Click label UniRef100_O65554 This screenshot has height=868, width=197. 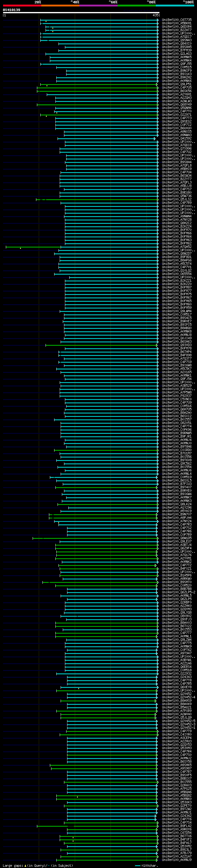click(177, 274)
